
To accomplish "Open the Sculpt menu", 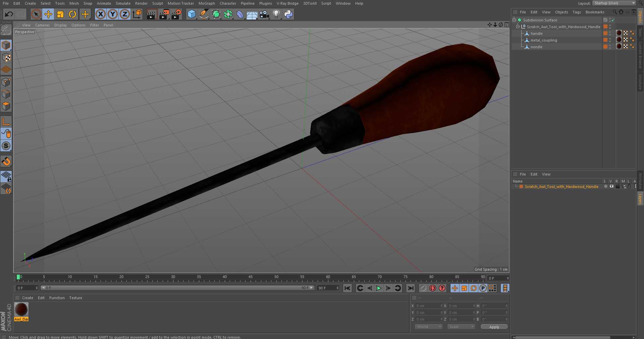I will click(x=157, y=3).
